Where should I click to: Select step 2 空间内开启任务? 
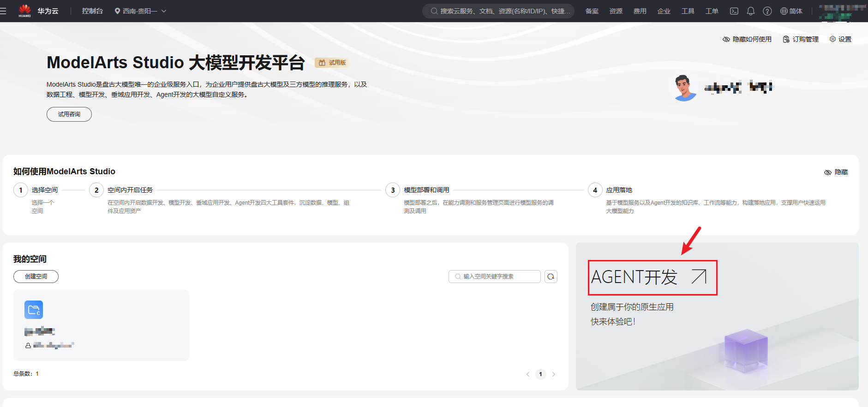tap(122, 190)
